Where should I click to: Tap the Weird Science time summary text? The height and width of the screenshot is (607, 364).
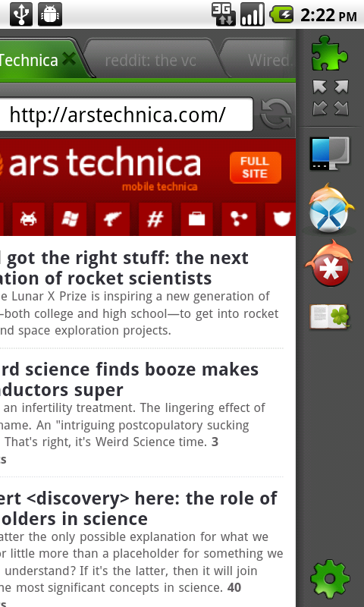133,433
